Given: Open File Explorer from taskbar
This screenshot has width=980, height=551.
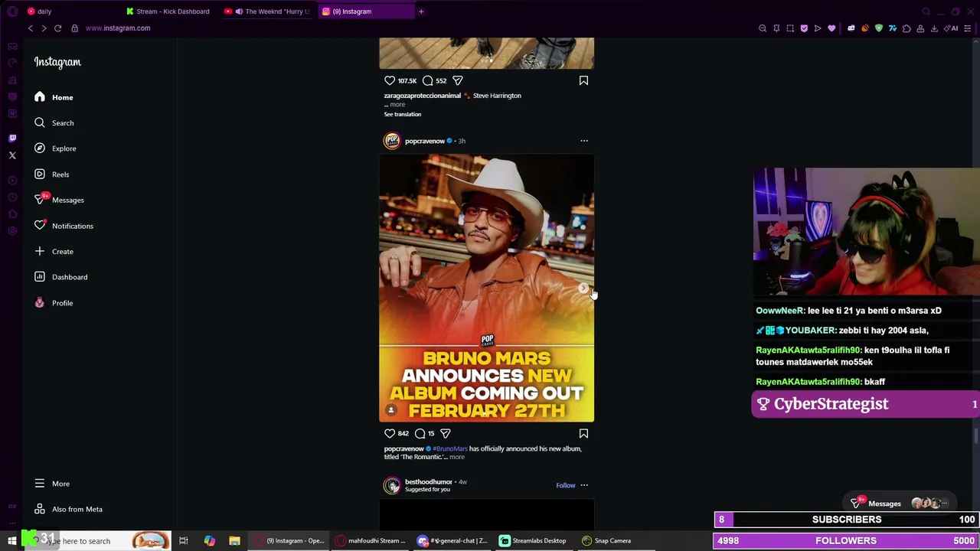Looking at the screenshot, I should click(234, 541).
